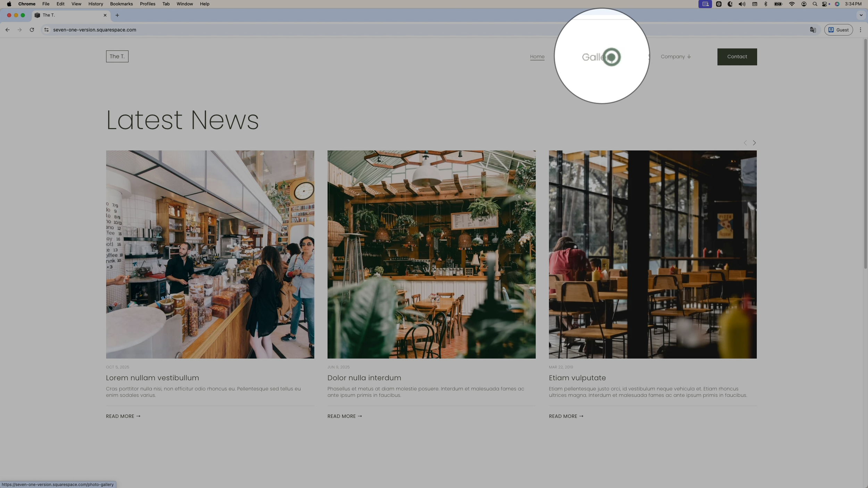The image size is (868, 488).
Task: Click the back navigation arrow
Action: click(7, 30)
